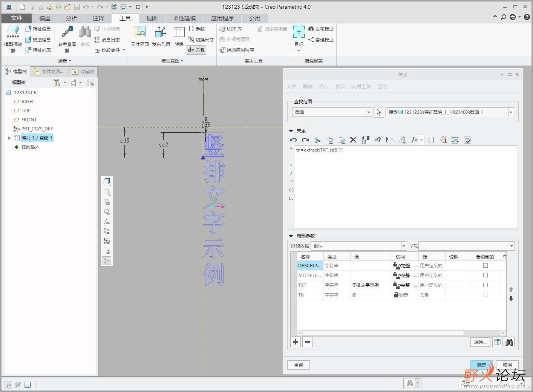
Task: Click the 重置 reset button
Action: click(299, 365)
